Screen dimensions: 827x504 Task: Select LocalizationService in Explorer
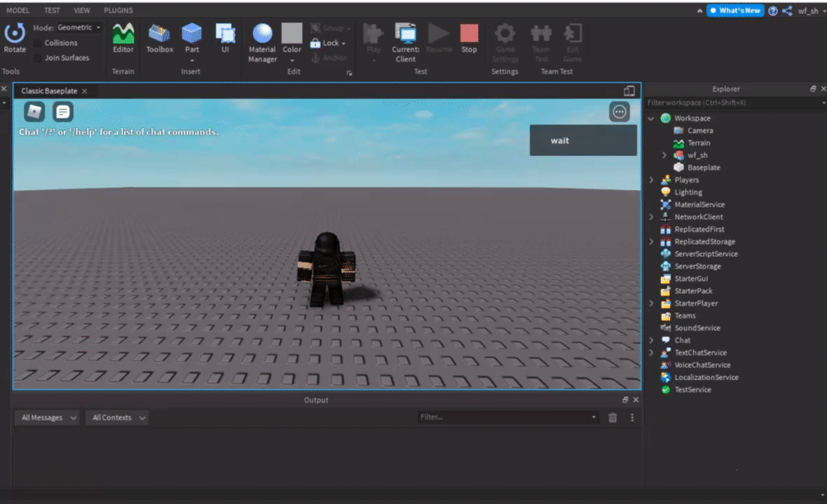tap(706, 378)
